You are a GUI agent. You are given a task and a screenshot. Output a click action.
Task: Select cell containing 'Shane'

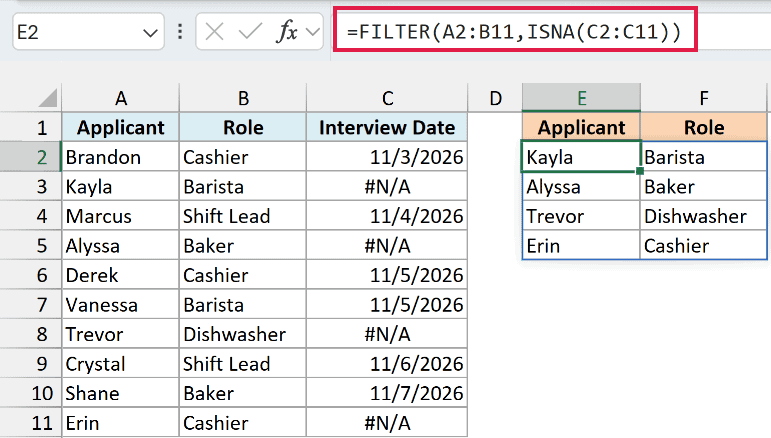pos(120,393)
